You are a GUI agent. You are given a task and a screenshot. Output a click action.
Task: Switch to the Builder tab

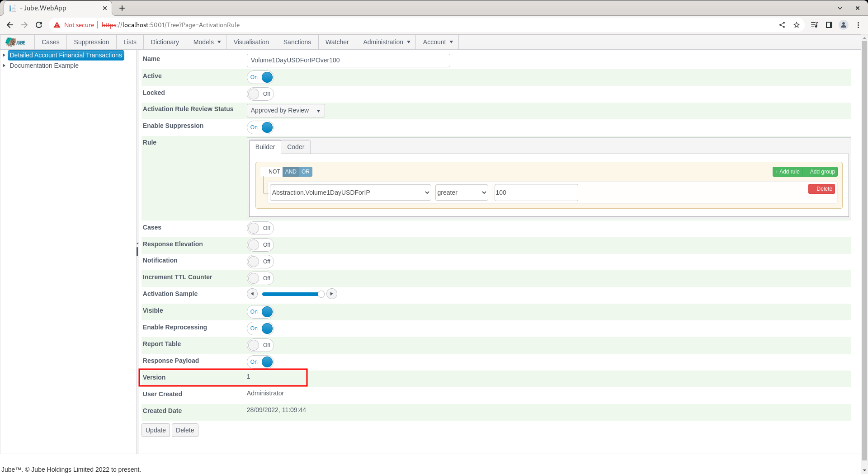pyautogui.click(x=265, y=147)
